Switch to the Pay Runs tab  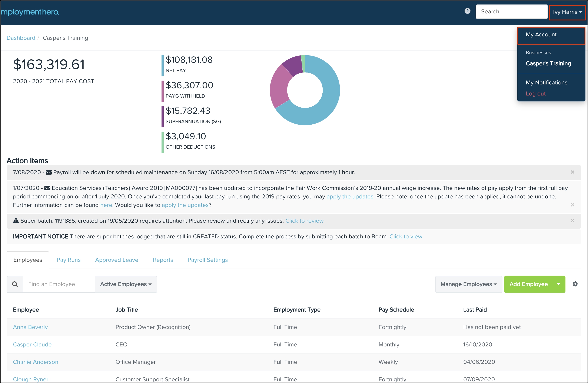pyautogui.click(x=69, y=260)
